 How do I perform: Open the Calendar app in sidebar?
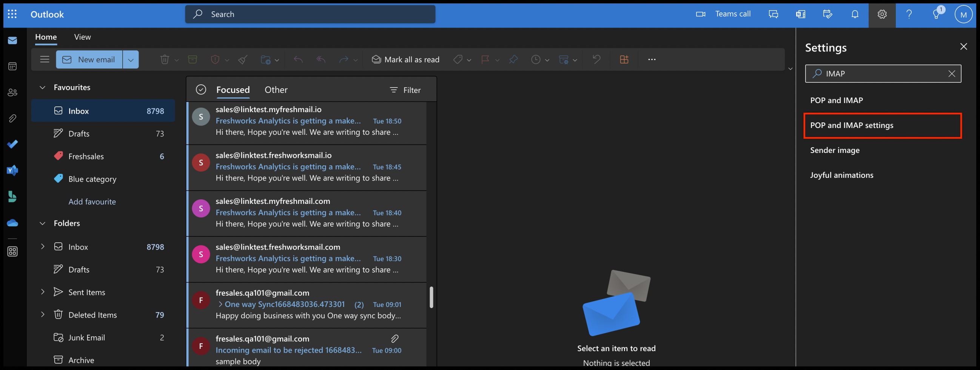[x=12, y=66]
